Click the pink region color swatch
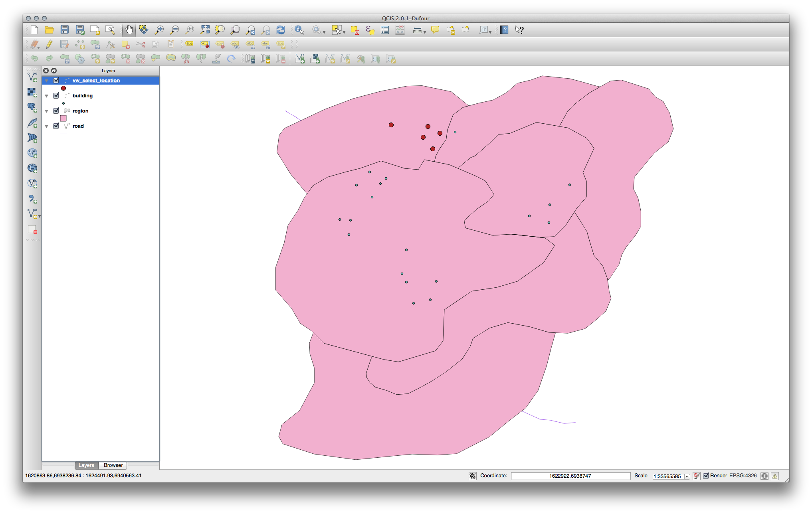Screen dimensions: 812x514 (x=63, y=119)
